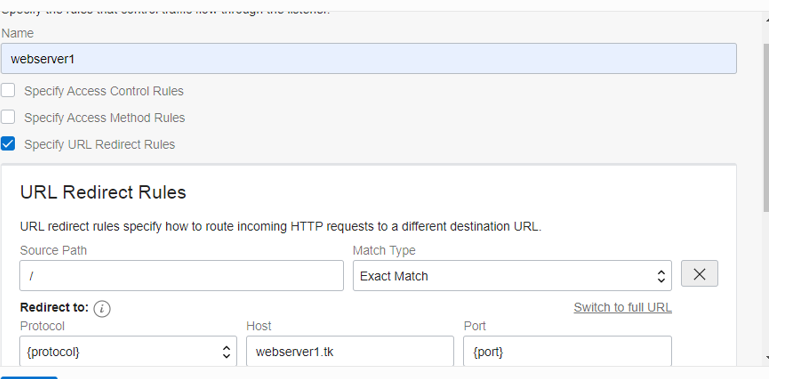The height and width of the screenshot is (379, 792).
Task: Uncheck the Specify URL Redirect Rules checkbox
Action: point(8,144)
